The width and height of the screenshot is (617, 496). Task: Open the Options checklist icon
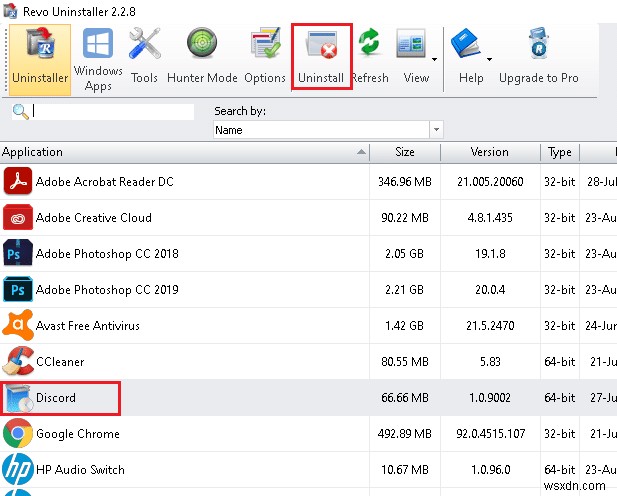click(265, 43)
